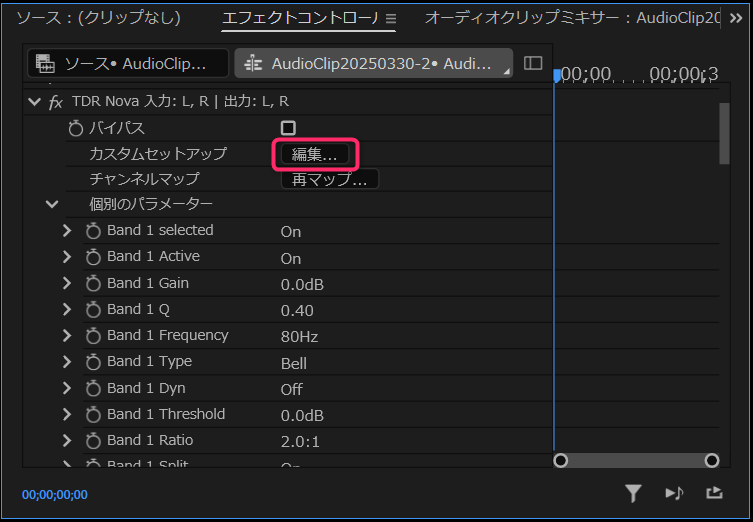Click the stopwatch icon next to バイパス
Viewport: 753px width, 522px height.
(75, 128)
